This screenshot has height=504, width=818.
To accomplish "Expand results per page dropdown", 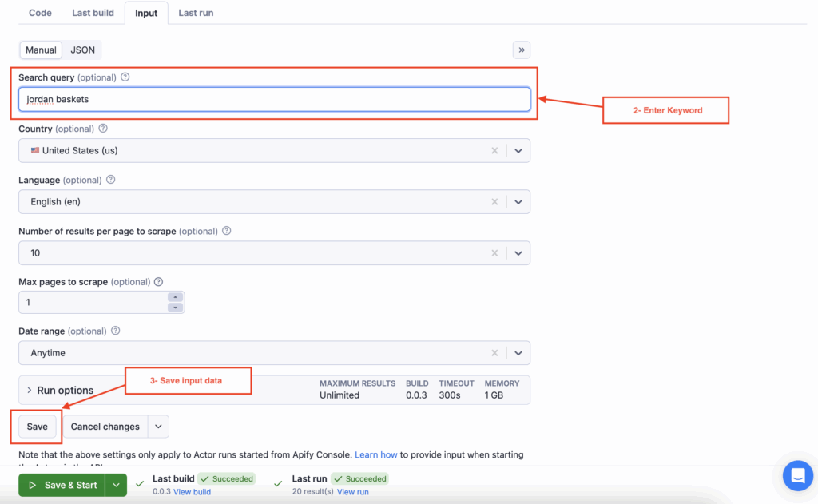I will pos(518,252).
